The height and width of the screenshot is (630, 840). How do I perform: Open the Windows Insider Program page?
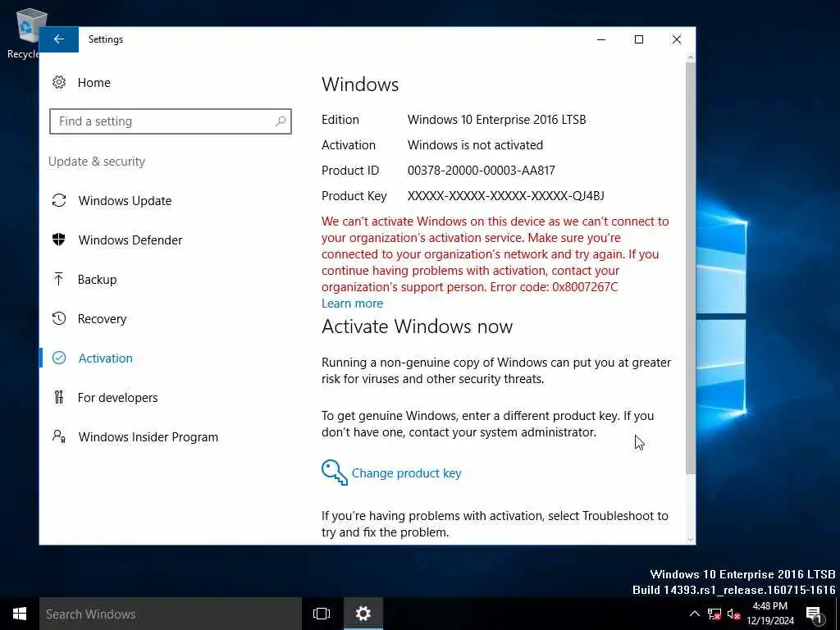[148, 437]
